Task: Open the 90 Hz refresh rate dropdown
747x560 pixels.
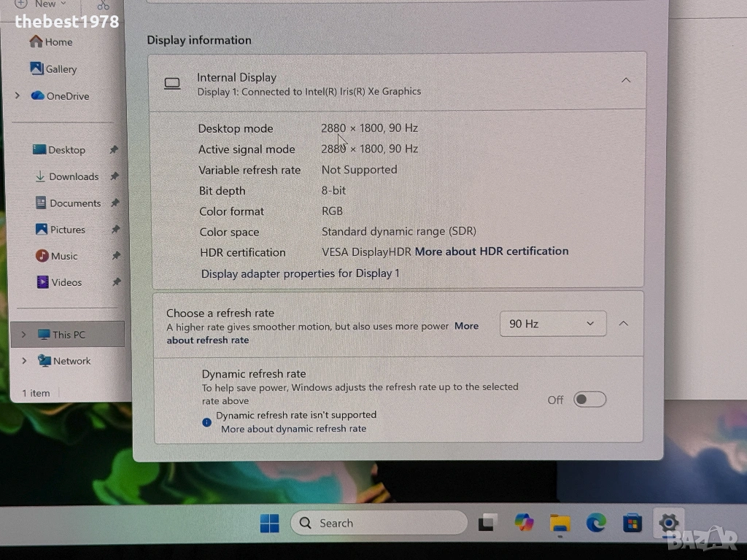Action: tap(552, 323)
